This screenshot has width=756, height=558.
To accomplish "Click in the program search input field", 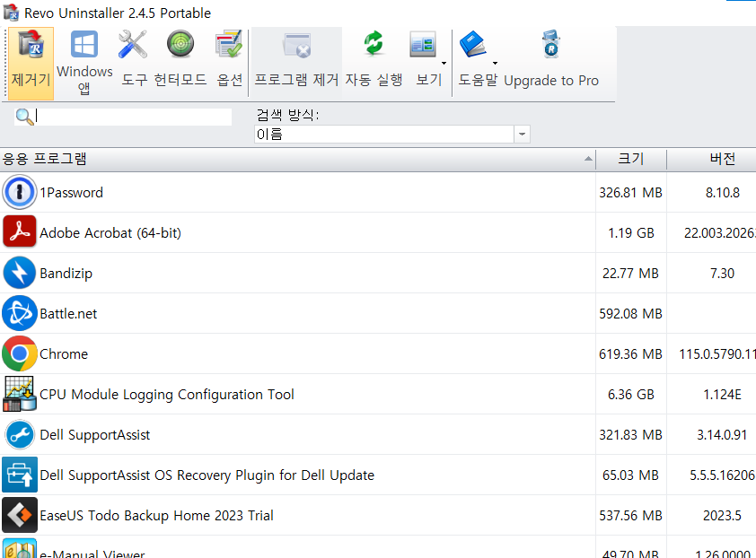I will (x=134, y=117).
